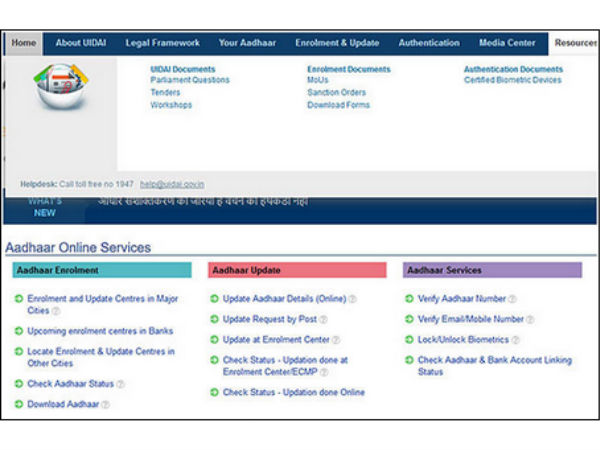Click help icon beside Check Aadhaar Status

121,384
